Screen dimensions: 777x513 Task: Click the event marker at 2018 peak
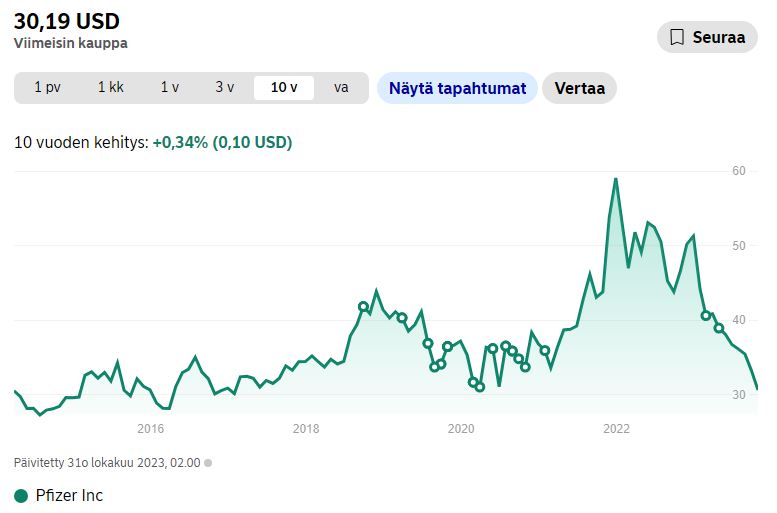[363, 307]
